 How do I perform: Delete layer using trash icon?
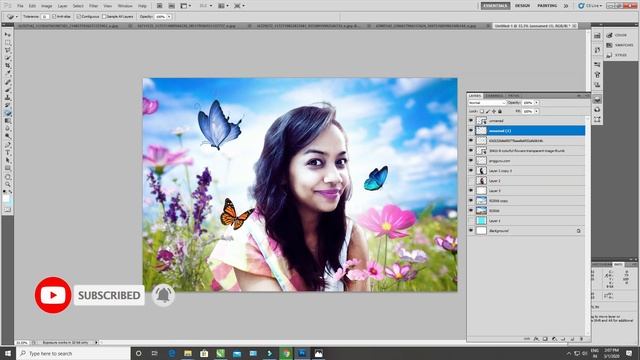(x=581, y=339)
